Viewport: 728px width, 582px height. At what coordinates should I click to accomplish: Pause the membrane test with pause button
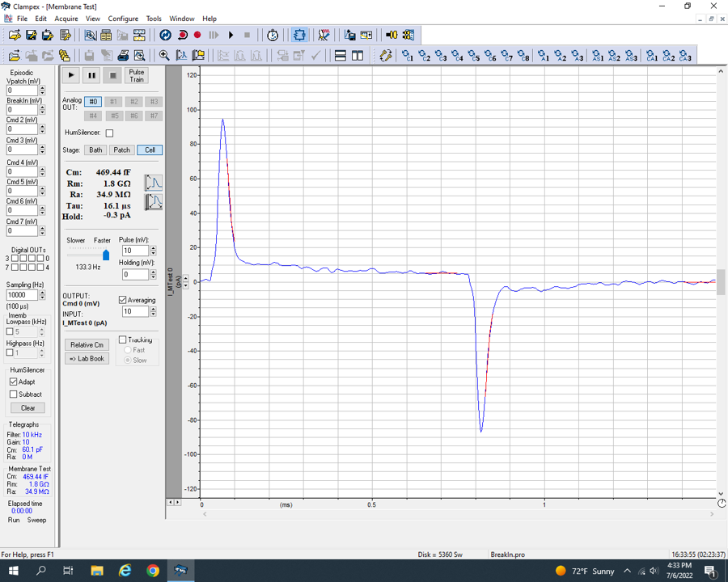[91, 75]
